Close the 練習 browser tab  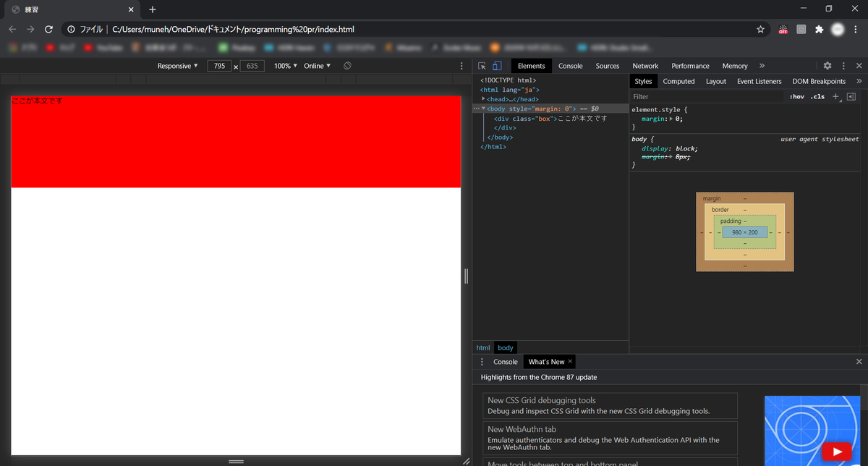pos(131,9)
